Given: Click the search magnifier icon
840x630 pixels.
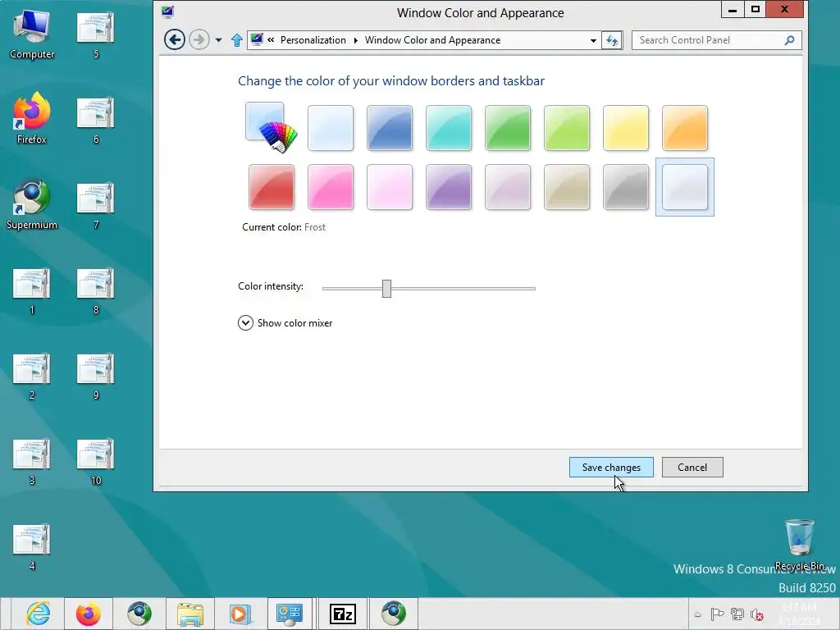Looking at the screenshot, I should pos(789,40).
